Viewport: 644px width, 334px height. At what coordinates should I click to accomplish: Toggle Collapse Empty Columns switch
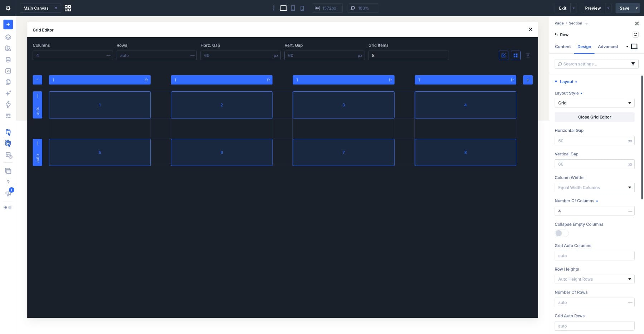point(561,233)
